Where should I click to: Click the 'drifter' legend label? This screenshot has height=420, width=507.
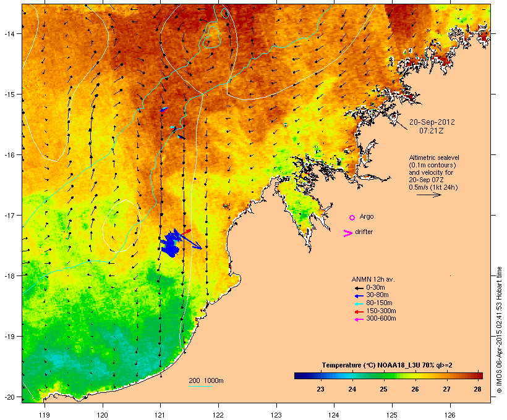pyautogui.click(x=364, y=232)
